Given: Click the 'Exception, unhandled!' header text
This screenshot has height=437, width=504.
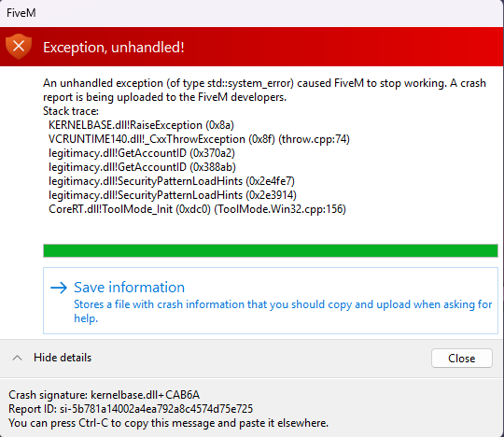Looking at the screenshot, I should click(114, 48).
